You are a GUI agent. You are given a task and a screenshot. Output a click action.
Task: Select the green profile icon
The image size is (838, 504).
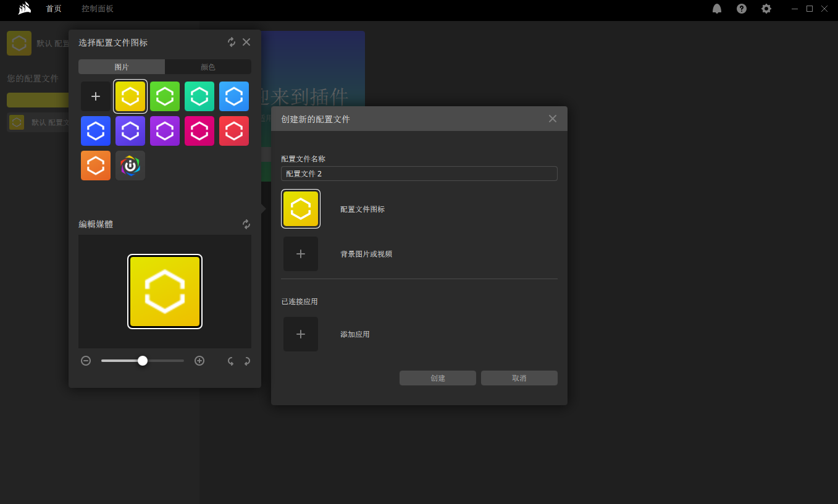165,96
